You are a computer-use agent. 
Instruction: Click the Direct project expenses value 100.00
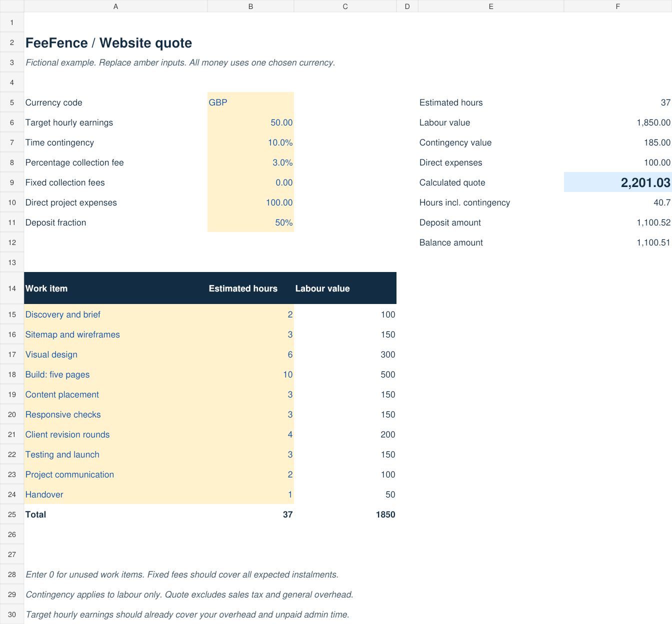[250, 202]
